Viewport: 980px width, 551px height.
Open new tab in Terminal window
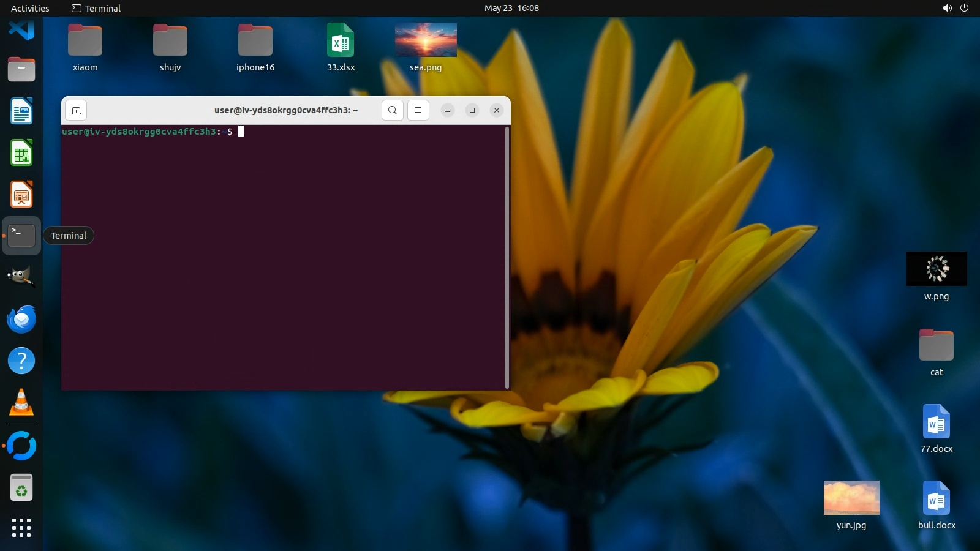click(x=76, y=110)
